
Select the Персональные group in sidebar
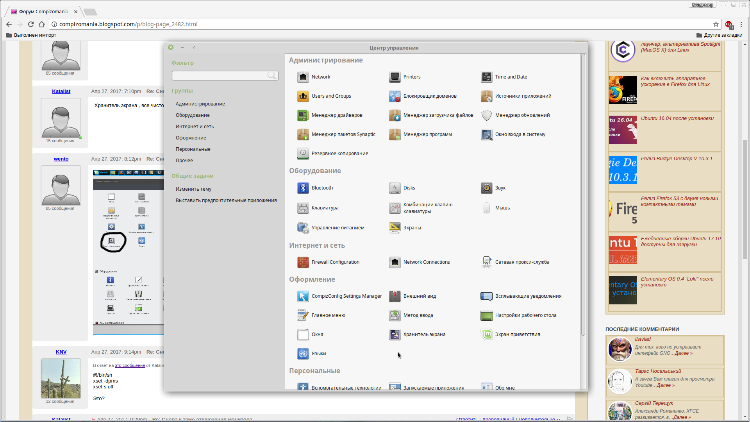[x=191, y=148]
